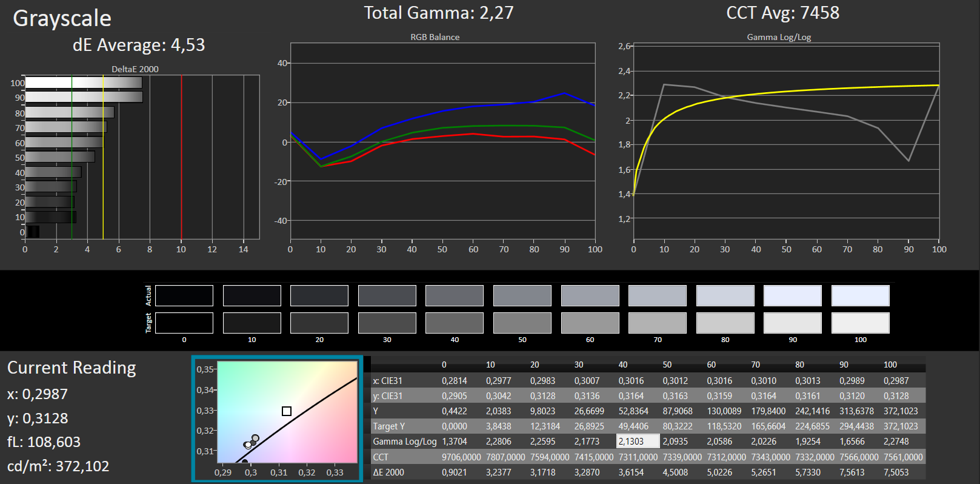Click the ΔE cell 7,5613
This screenshot has height=484, width=980.
click(852, 472)
